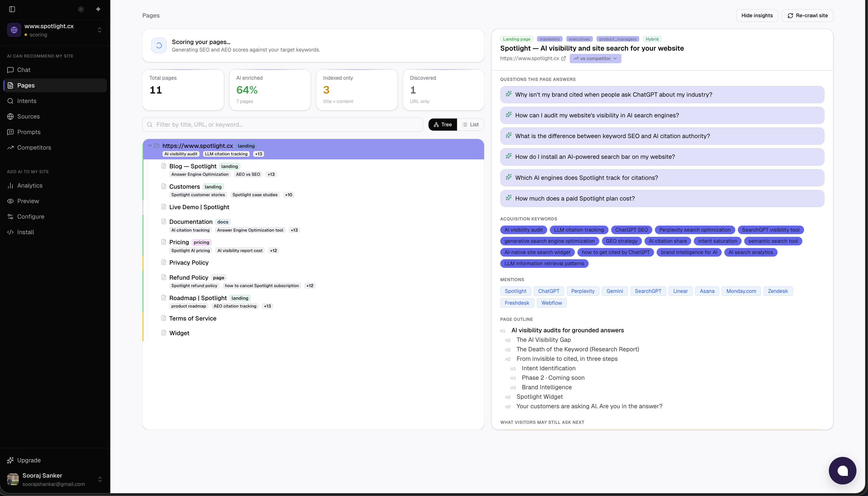Open Install code icon in sidebar
Image resolution: width=868 pixels, height=496 pixels.
[x=11, y=232]
